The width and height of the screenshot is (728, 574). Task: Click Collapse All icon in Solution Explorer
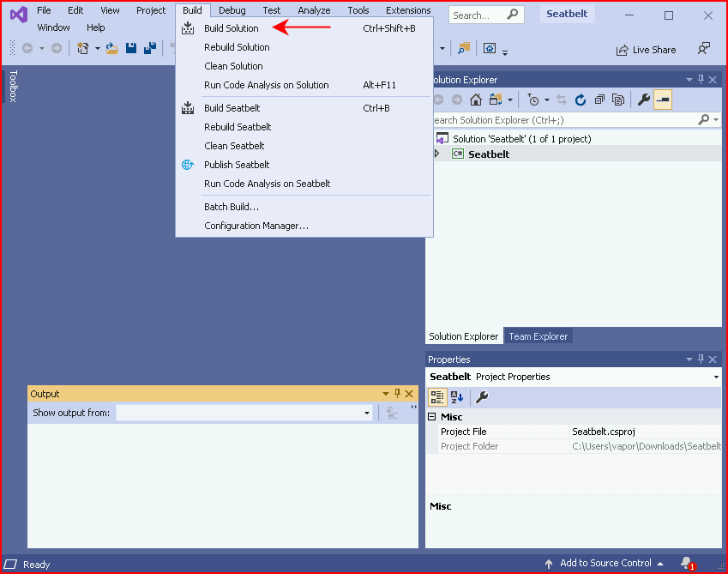pos(599,100)
